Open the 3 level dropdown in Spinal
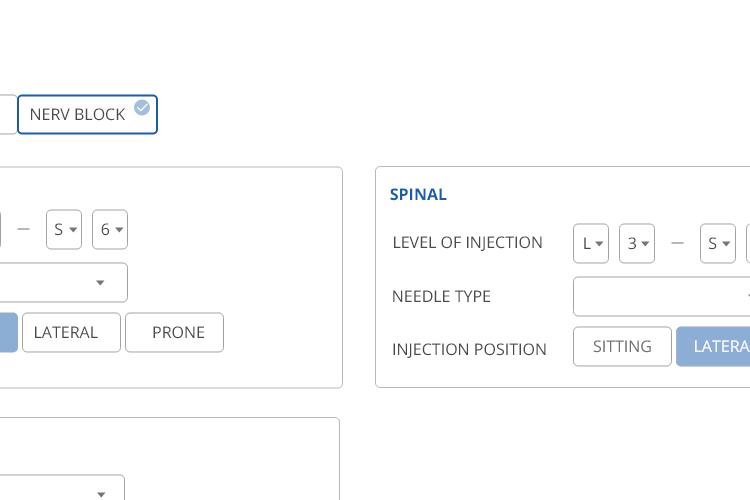 (637, 244)
